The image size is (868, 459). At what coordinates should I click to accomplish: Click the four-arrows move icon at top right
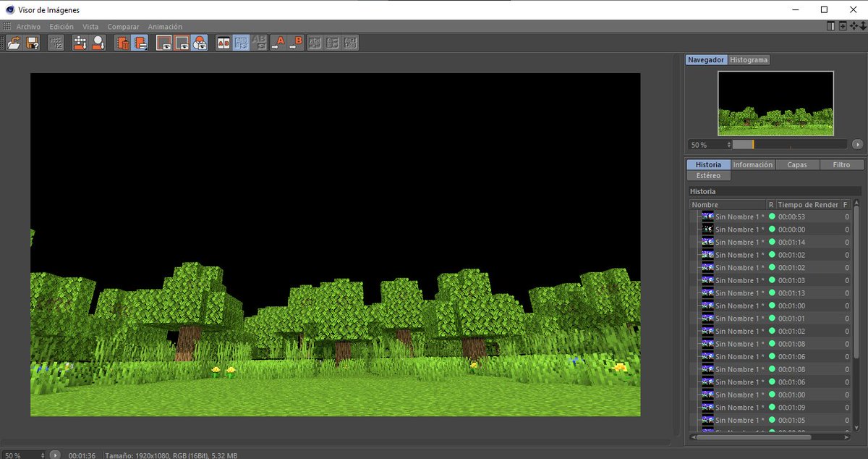(x=854, y=26)
